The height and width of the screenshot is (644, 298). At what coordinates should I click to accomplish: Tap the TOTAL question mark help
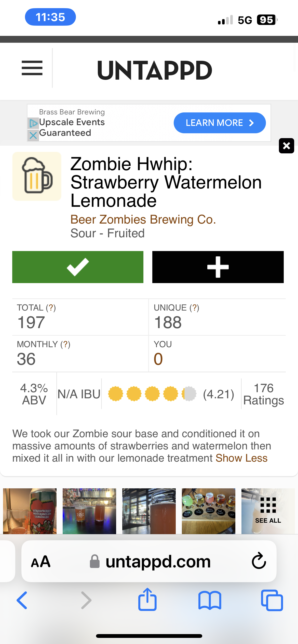(51, 308)
